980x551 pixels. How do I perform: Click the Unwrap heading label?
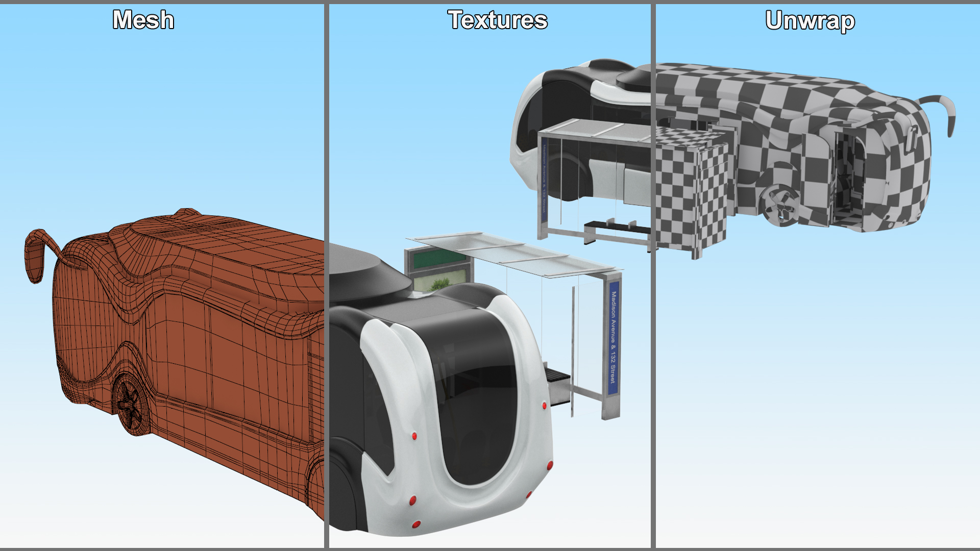pos(810,21)
